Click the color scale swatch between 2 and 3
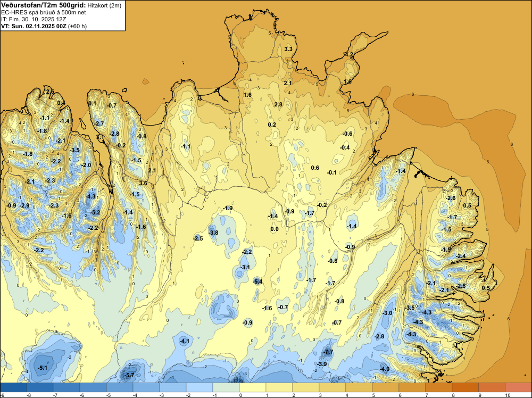Image resolution: width=532 pixels, height=398 pixels. (306, 387)
